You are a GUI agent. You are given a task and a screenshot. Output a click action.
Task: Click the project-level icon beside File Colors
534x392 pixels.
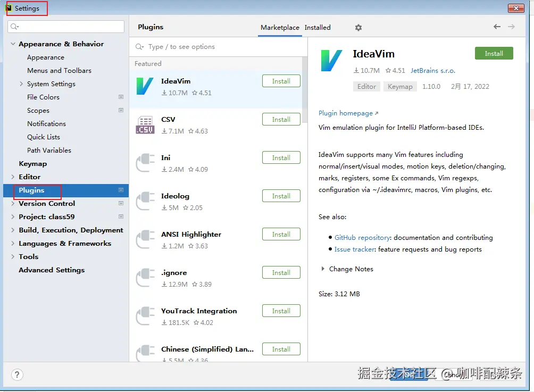coord(121,97)
